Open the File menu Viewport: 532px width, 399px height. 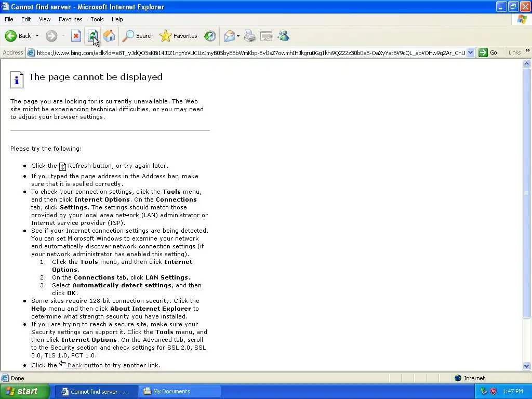point(9,19)
